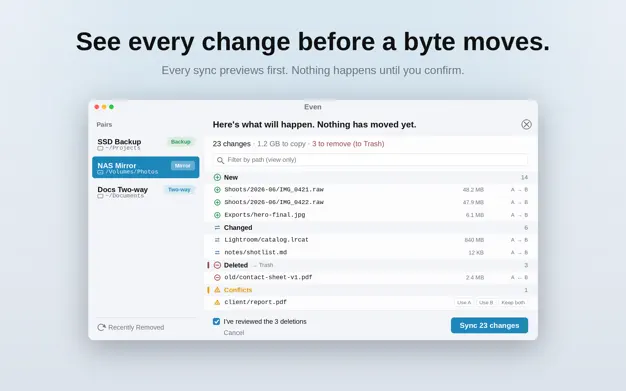Click the 2.4 MB size of contact-sheet-v1.pdf

475,278
